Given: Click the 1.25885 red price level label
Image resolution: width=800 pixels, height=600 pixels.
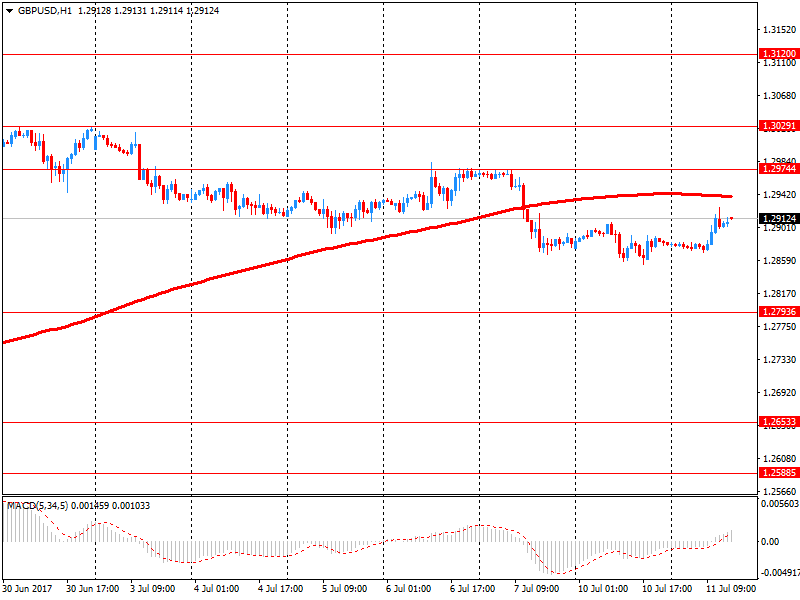Looking at the screenshot, I should point(779,473).
